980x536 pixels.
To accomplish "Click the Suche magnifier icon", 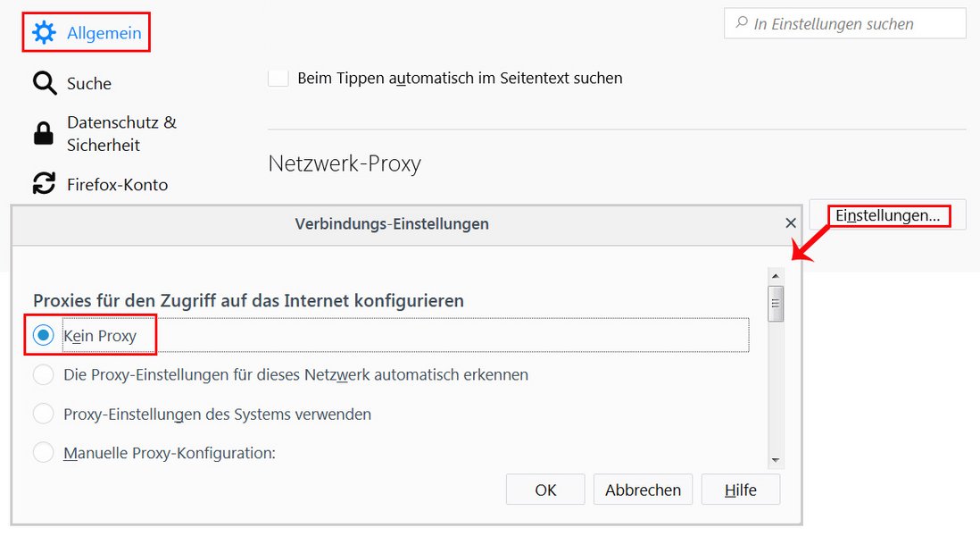I will 44,83.
